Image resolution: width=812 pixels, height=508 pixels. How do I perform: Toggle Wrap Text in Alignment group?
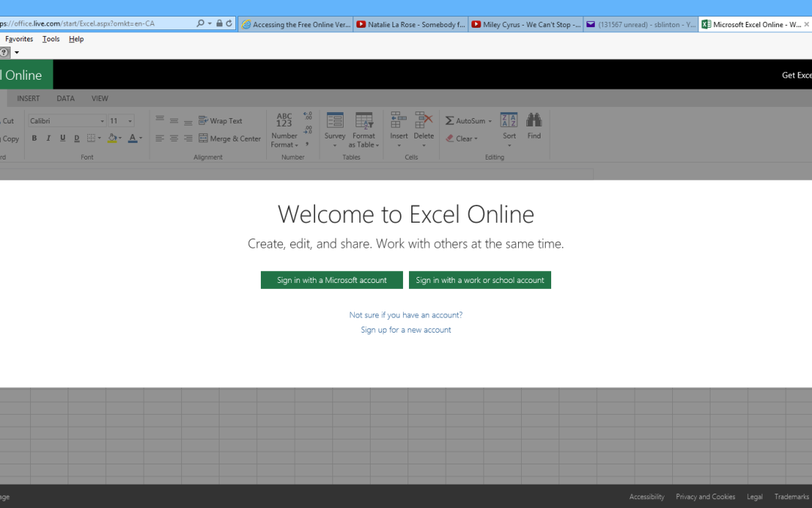pyautogui.click(x=220, y=120)
